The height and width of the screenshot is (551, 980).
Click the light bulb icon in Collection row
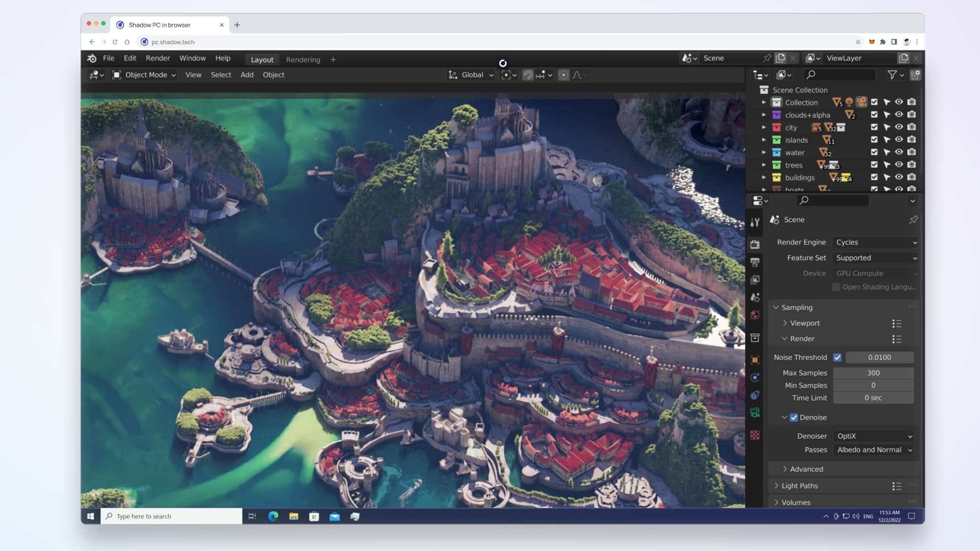[x=849, y=102]
